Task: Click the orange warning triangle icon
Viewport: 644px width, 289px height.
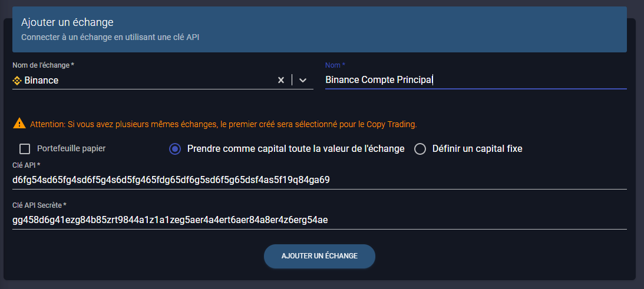Action: pos(19,123)
